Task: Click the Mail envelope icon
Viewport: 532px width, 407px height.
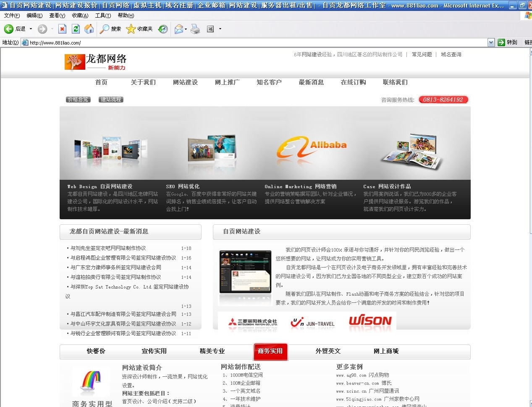Action: tap(178, 29)
